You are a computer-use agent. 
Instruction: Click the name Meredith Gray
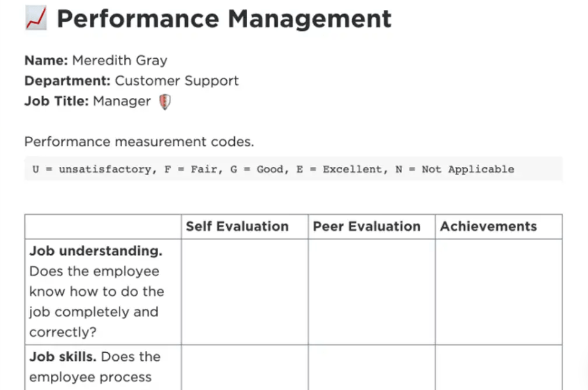120,60
